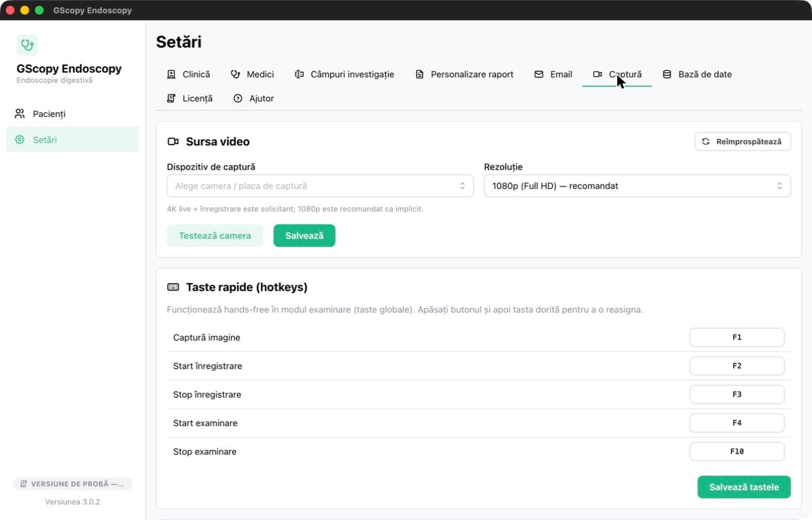Click the icon beside Câmpuri investigație
This screenshot has width=812, height=520.
[299, 74]
